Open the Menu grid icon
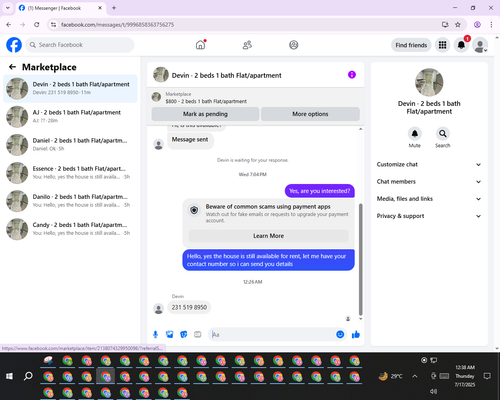The height and width of the screenshot is (400, 500). [442, 45]
